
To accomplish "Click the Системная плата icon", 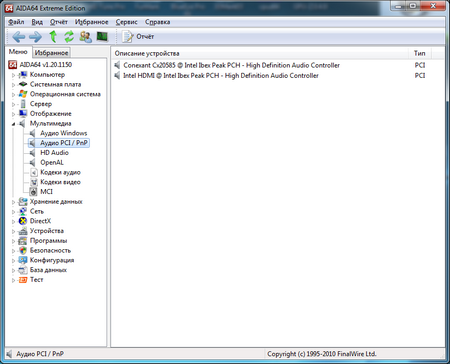I will click(23, 84).
